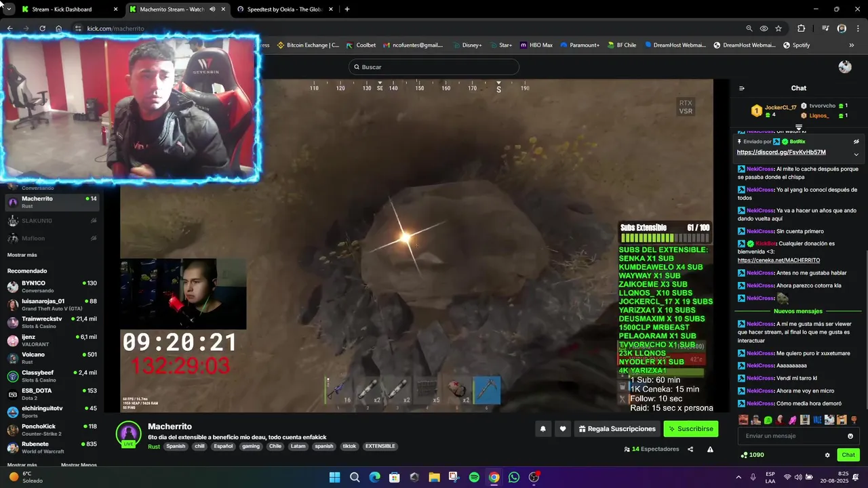Click the first emote in quick emote row
The width and height of the screenshot is (868, 488).
coord(743,420)
